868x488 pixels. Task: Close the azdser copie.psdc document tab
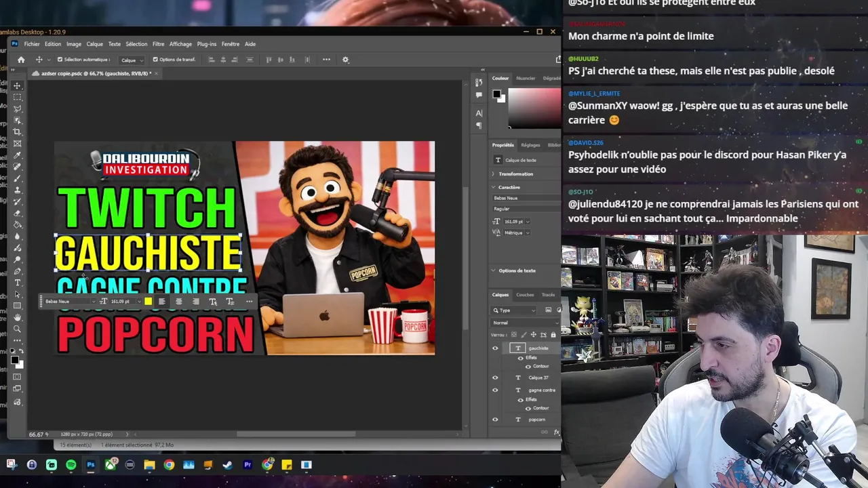pyautogui.click(x=157, y=73)
